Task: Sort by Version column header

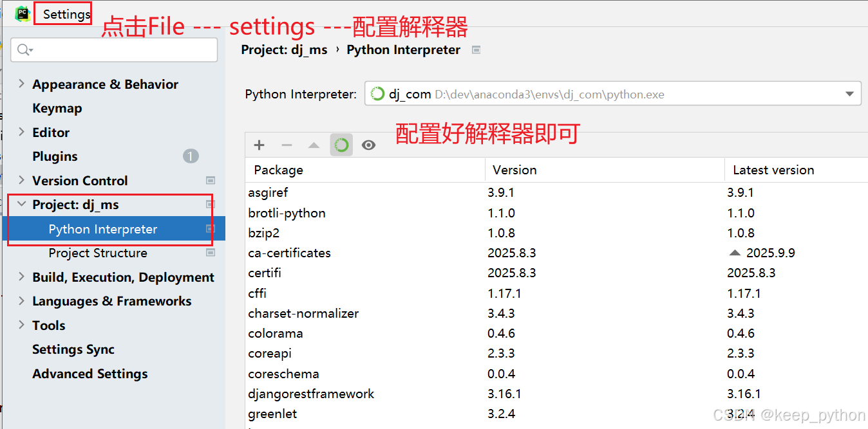Action: click(x=605, y=170)
